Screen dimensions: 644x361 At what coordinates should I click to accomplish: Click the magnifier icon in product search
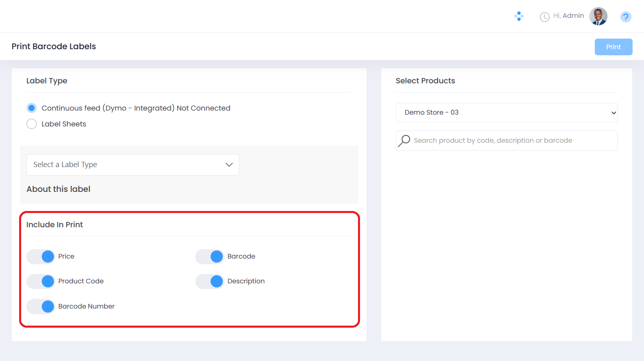click(x=404, y=141)
